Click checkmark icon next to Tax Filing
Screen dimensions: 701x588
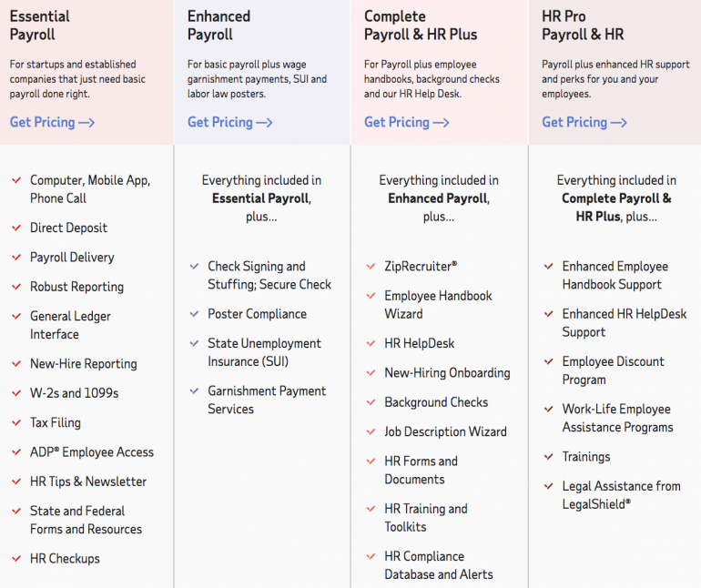[x=16, y=423]
